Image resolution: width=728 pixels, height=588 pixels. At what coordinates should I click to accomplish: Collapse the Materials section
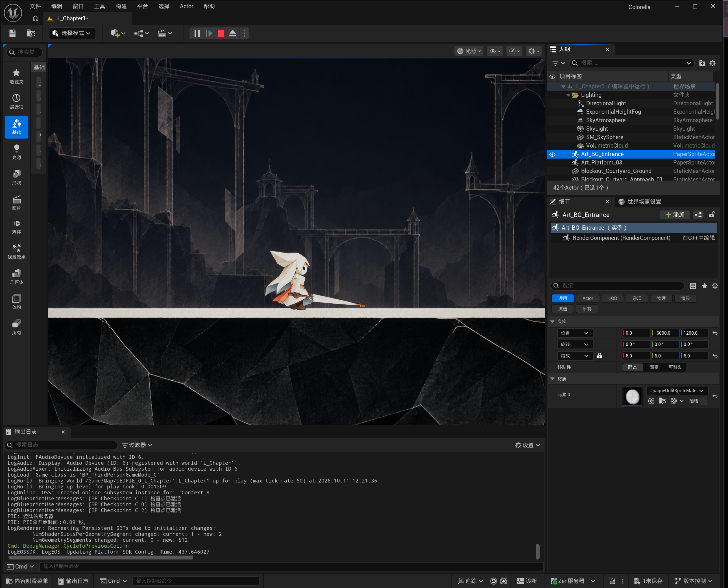click(x=552, y=379)
